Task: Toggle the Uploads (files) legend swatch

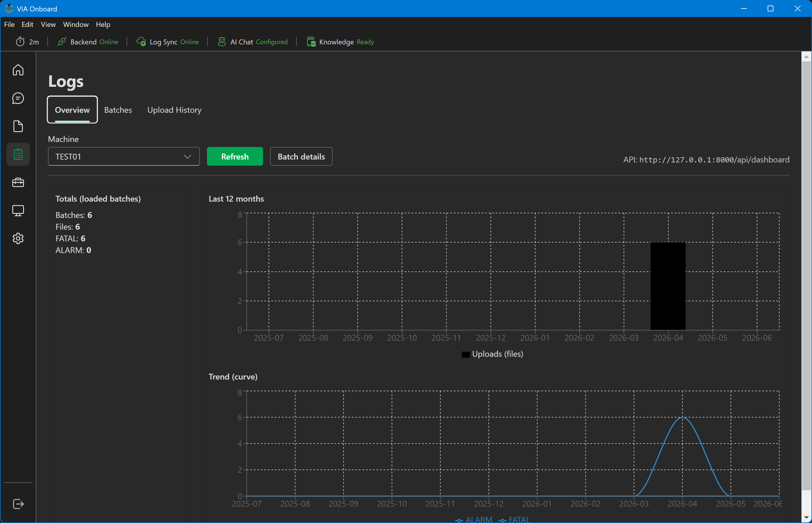Action: coord(466,354)
